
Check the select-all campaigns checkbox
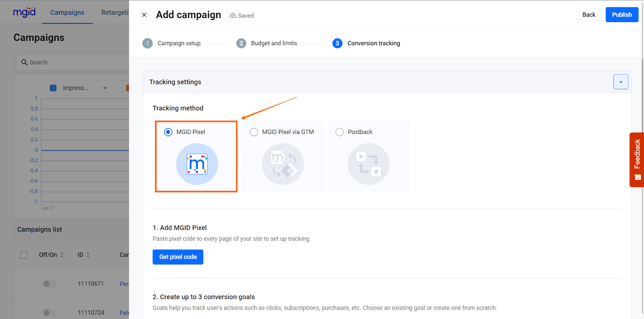coord(24,254)
